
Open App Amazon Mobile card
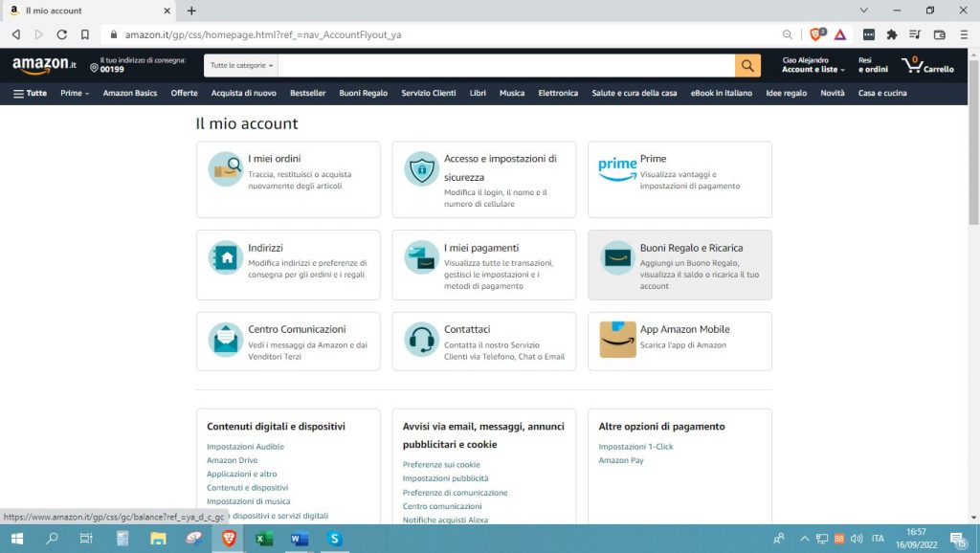679,342
